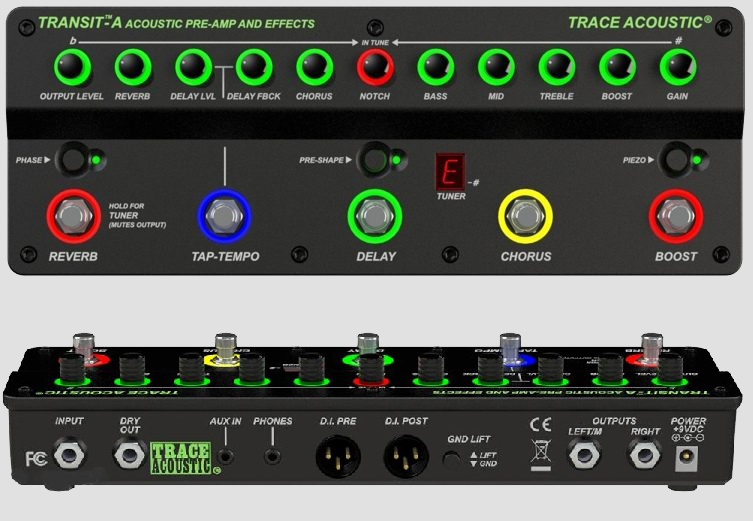Click the red Notch knob
This screenshot has height=521, width=753.
click(375, 68)
